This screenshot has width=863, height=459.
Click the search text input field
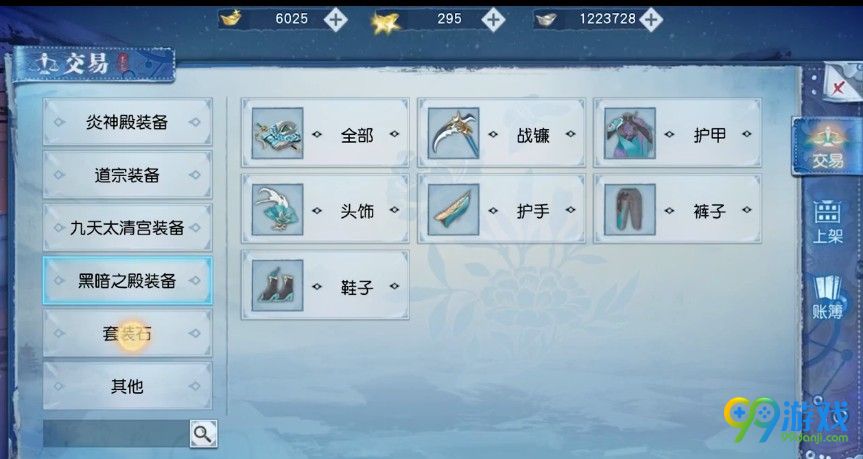coord(116,434)
